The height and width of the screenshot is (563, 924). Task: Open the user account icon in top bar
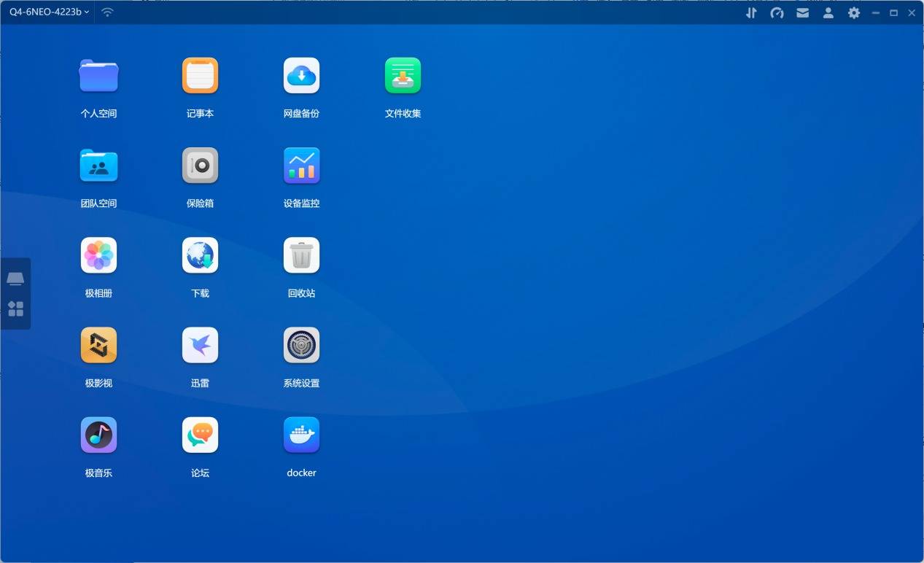[828, 13]
